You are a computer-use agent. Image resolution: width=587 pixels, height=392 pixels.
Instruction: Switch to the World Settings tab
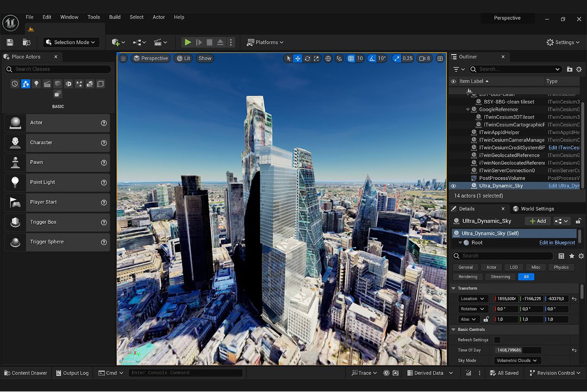pos(537,208)
